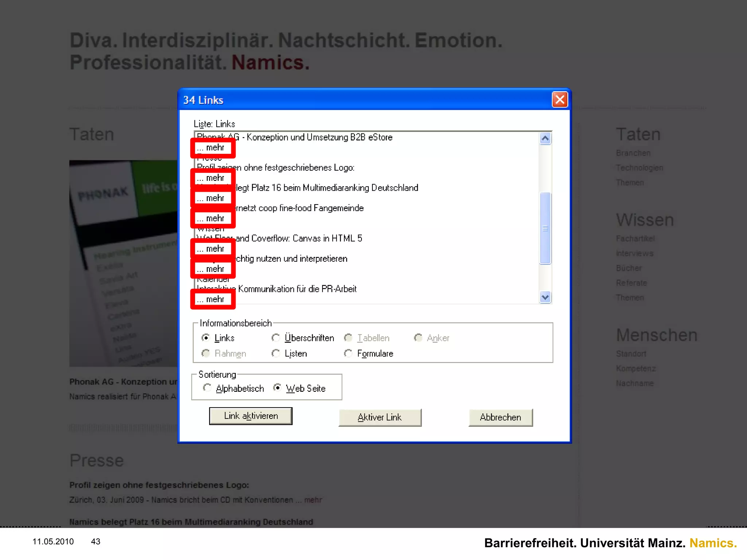Select the Listen radio option
747x560 pixels.
click(x=289, y=353)
